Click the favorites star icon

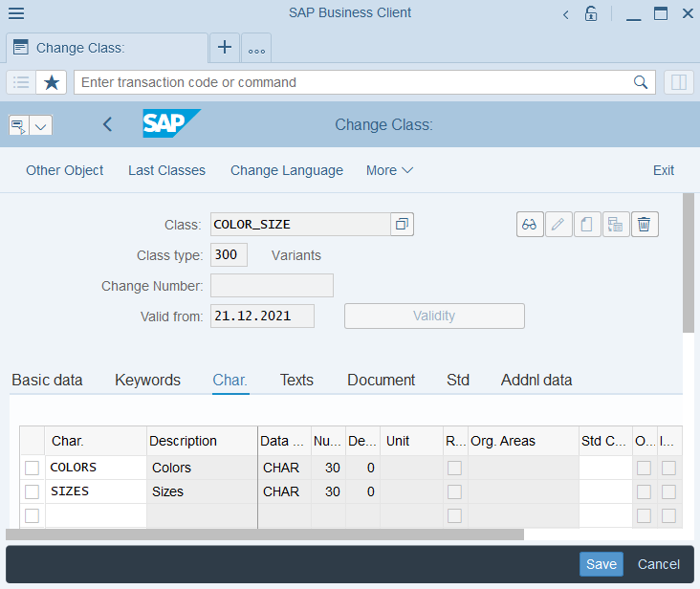point(52,82)
